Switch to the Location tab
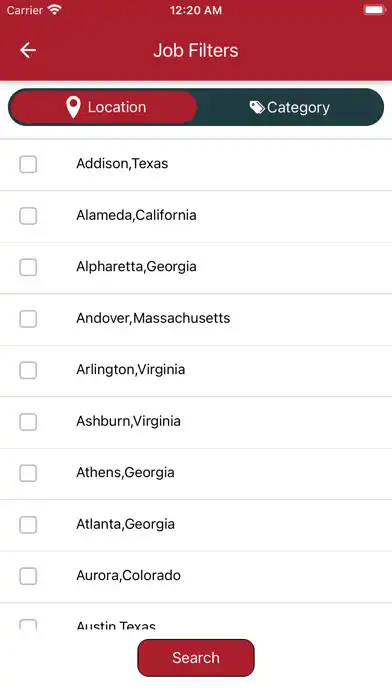 pyautogui.click(x=103, y=107)
